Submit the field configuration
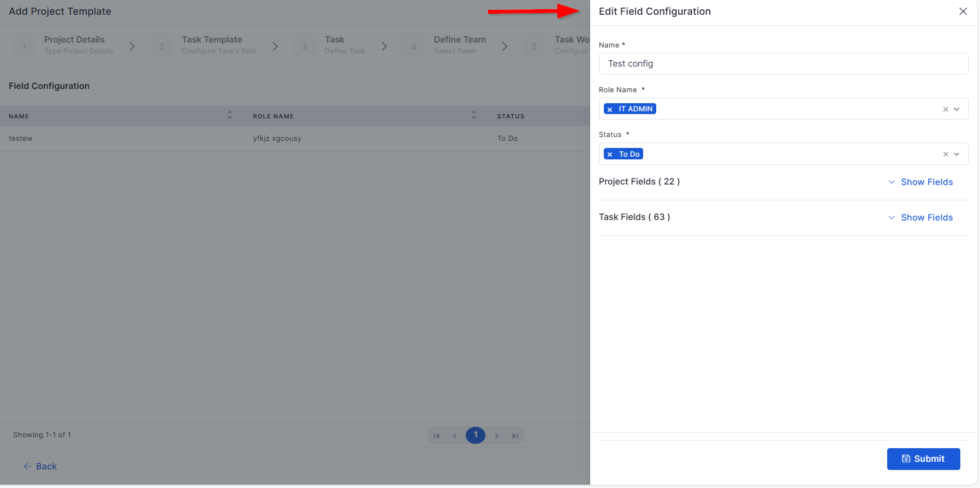Image resolution: width=980 pixels, height=488 pixels. pyautogui.click(x=924, y=459)
